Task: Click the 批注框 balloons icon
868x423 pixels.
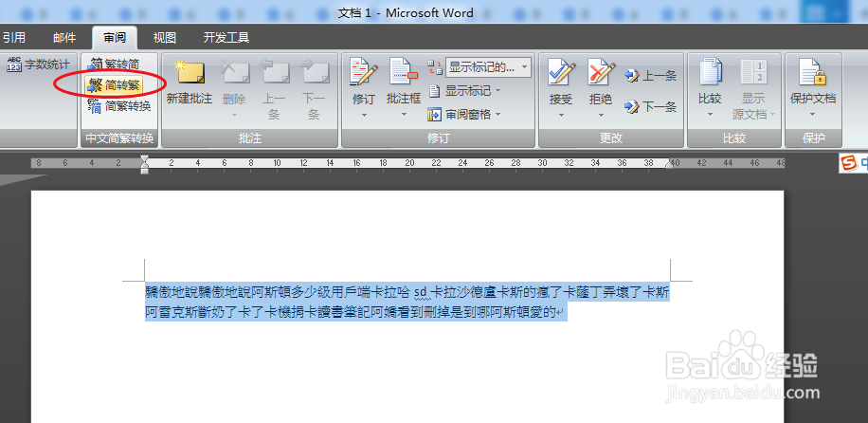Action: coord(404,72)
